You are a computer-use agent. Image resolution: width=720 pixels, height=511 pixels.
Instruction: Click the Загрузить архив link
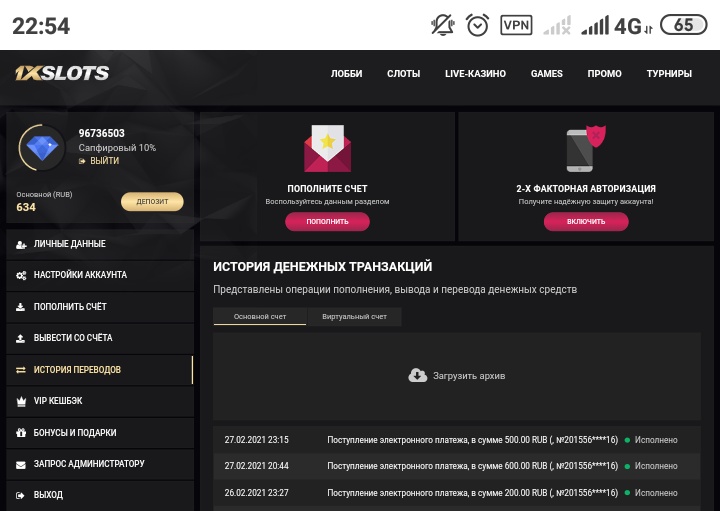coord(469,376)
